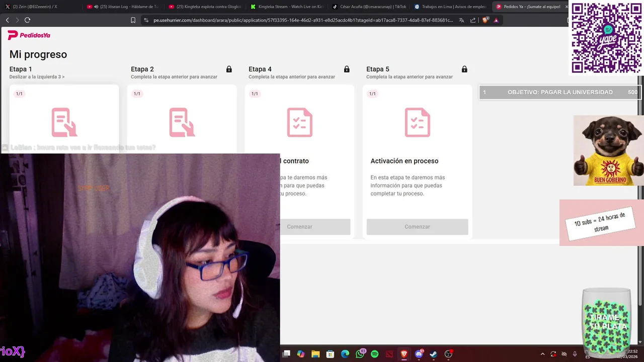Open Copilot from the taskbar

pyautogui.click(x=301, y=354)
